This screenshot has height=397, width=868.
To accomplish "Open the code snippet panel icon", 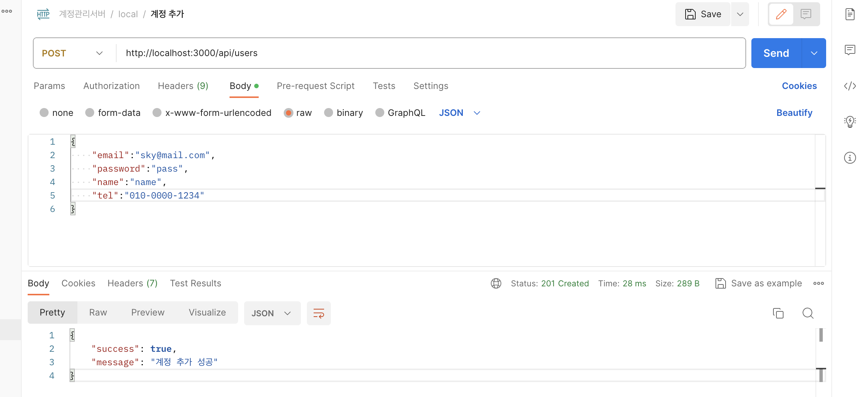I will coord(850,86).
